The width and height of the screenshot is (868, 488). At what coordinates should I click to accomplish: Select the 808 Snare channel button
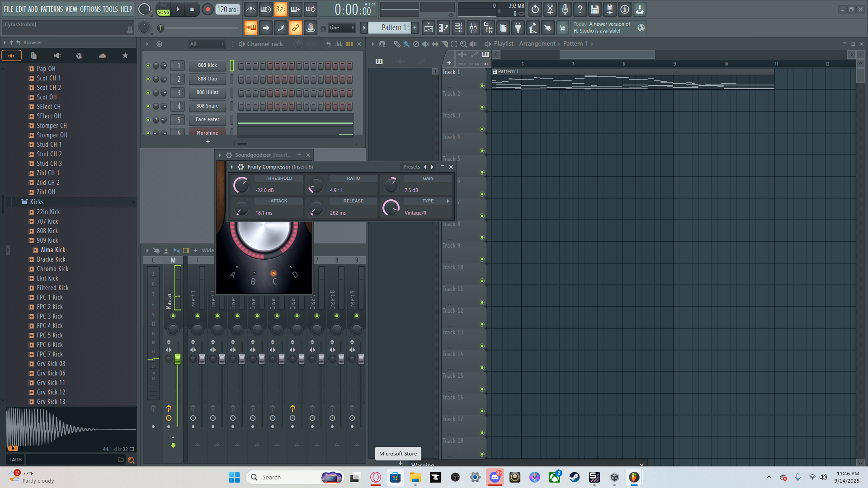point(207,106)
